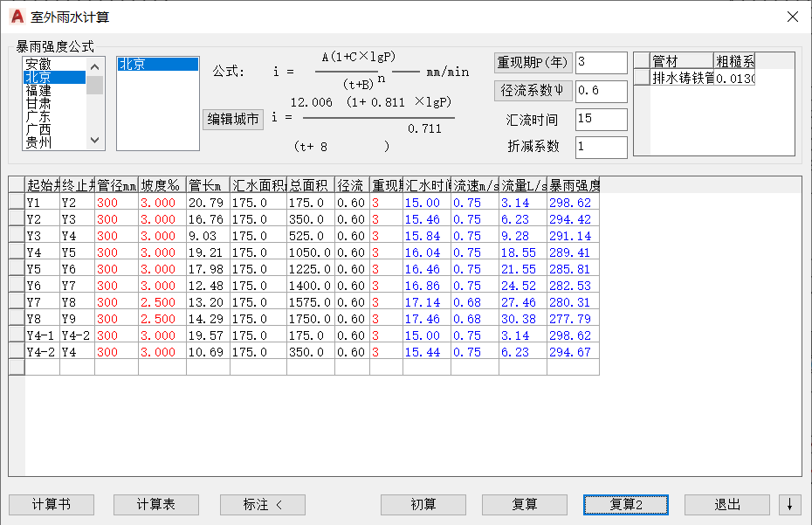Click the 标注 < button

263,504
